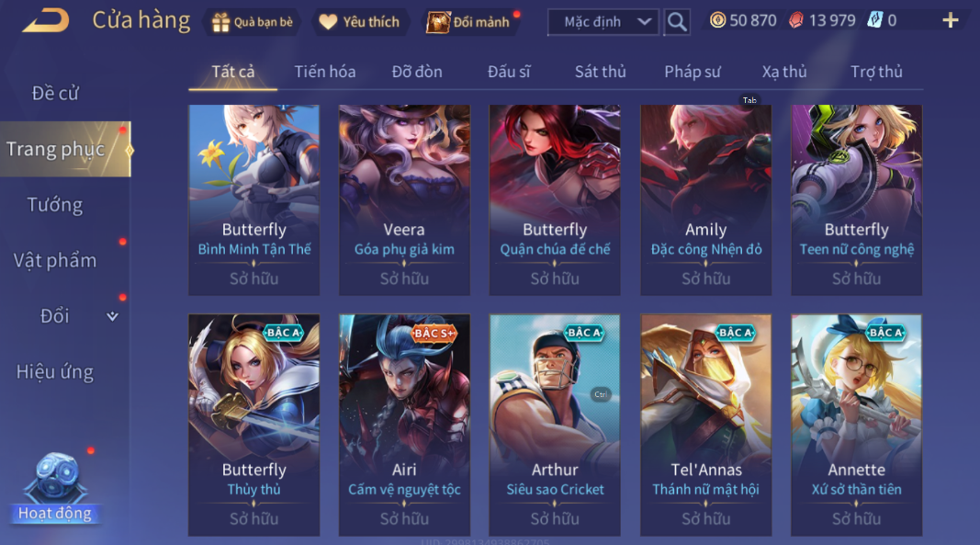Go back using the golden return arrow
Screen dimensions: 980x545
click(x=46, y=20)
